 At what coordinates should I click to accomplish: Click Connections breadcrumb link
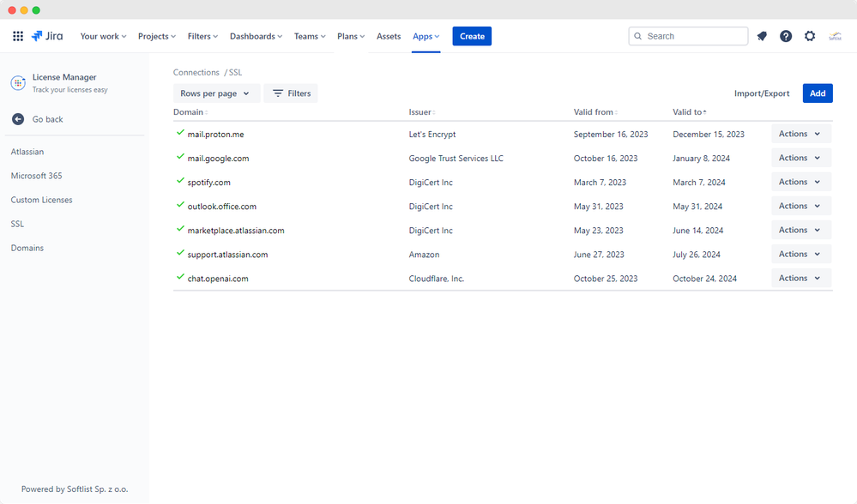[196, 72]
